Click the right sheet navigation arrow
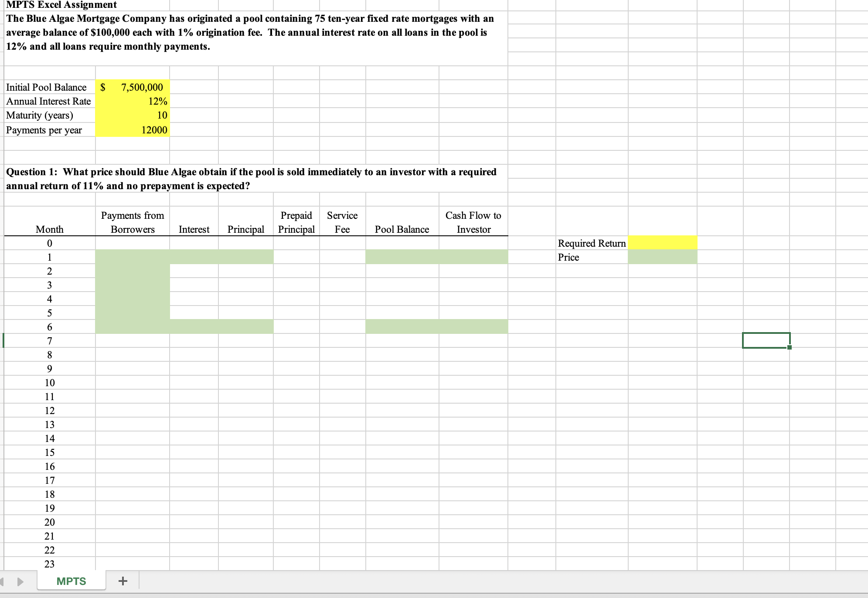Image resolution: width=868 pixels, height=598 pixels. pyautogui.click(x=20, y=581)
